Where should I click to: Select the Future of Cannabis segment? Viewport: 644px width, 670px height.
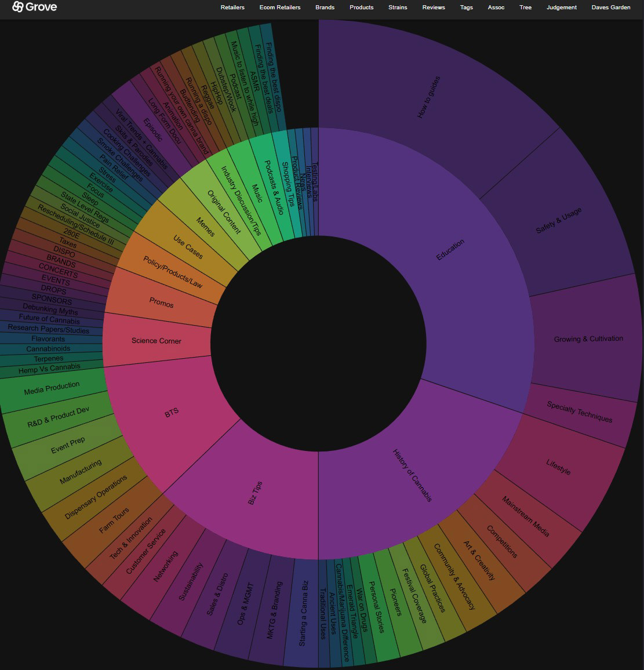[49, 319]
